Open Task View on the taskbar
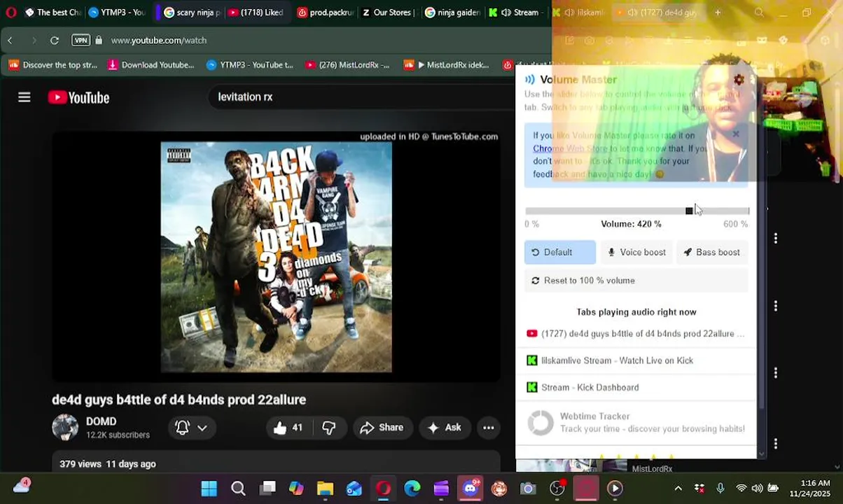 tap(267, 489)
